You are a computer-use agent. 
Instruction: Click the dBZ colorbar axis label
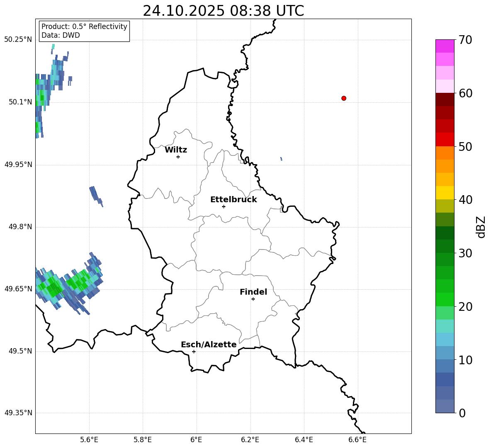(x=481, y=227)
